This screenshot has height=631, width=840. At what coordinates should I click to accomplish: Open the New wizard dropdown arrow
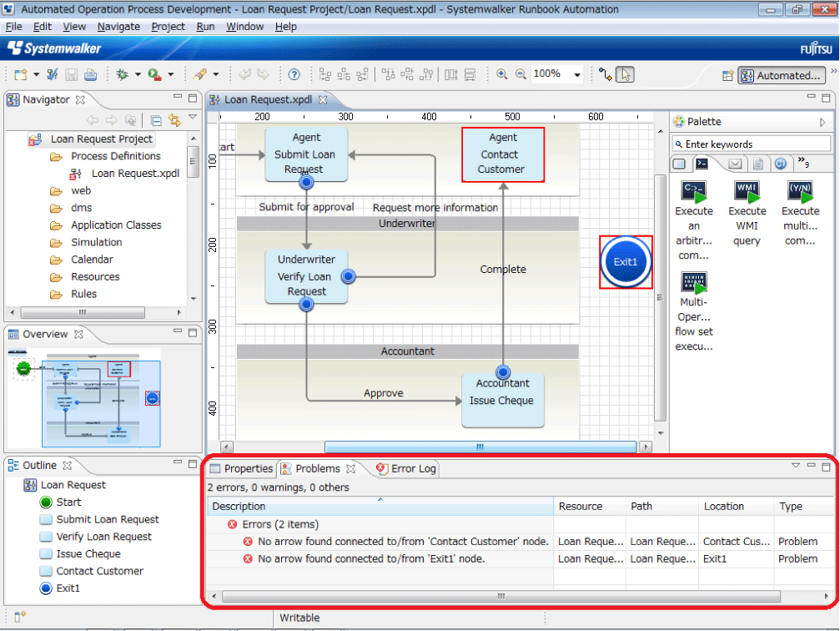36,74
